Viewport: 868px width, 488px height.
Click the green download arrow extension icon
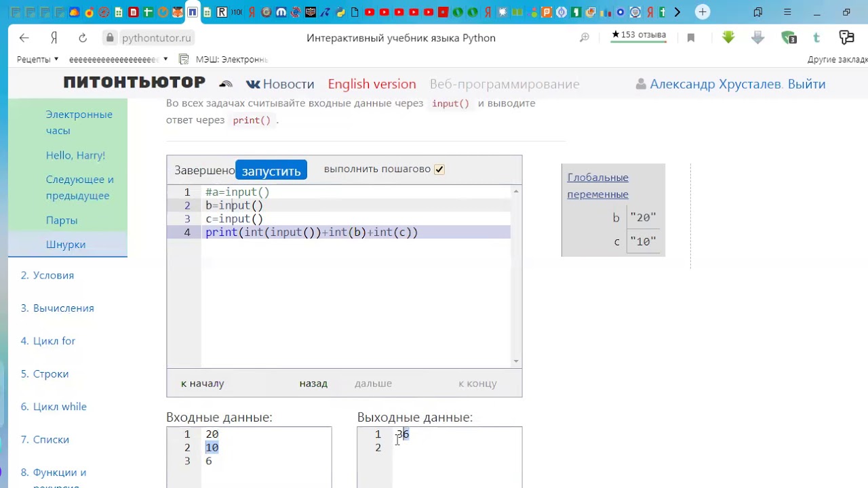point(728,38)
